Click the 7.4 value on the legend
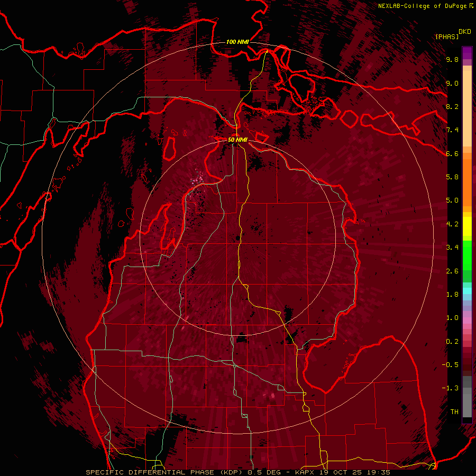476x476 pixels. tap(452, 130)
